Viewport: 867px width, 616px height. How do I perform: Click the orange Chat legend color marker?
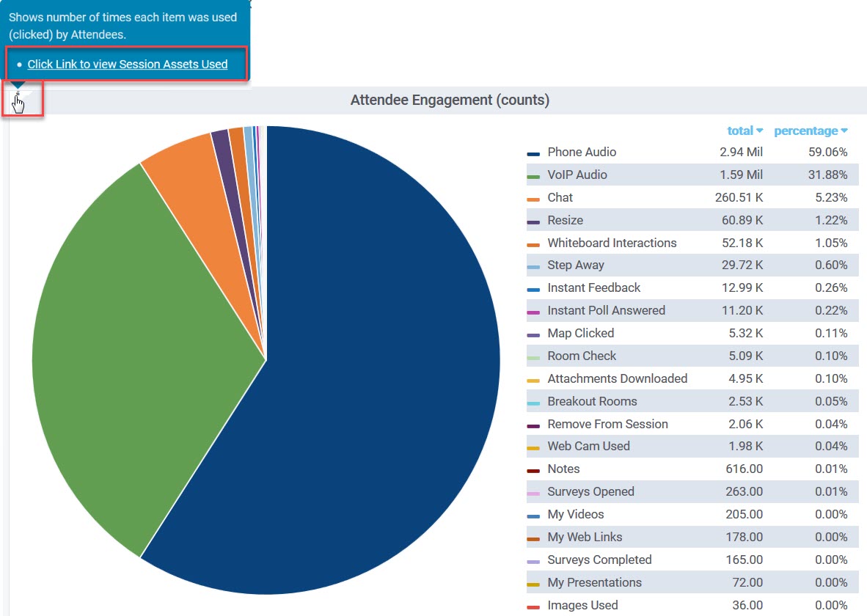click(x=533, y=199)
